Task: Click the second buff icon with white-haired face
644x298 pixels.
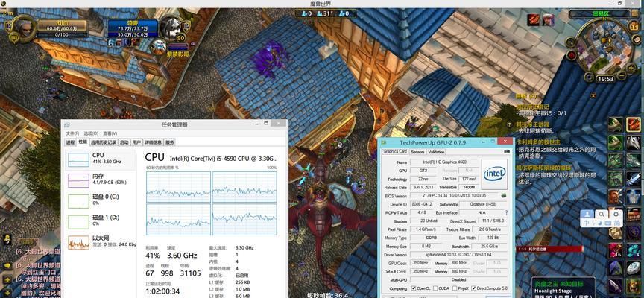Action: (x=548, y=19)
